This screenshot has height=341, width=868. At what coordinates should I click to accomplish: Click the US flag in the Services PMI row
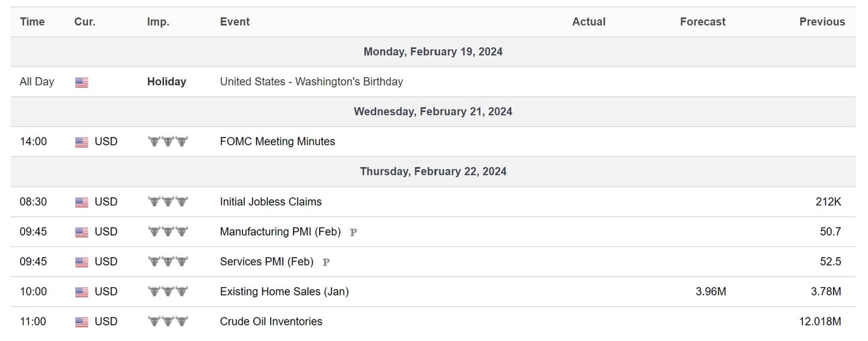(81, 262)
